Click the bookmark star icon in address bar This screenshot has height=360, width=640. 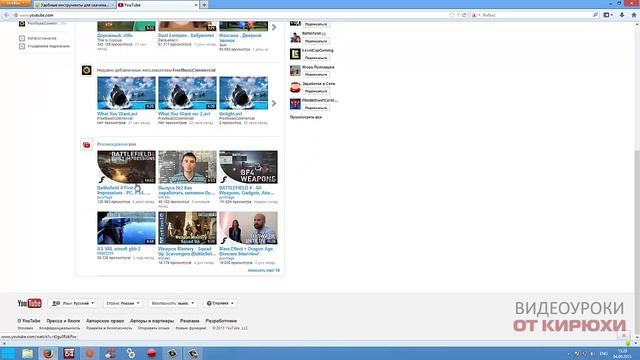[x=452, y=15]
